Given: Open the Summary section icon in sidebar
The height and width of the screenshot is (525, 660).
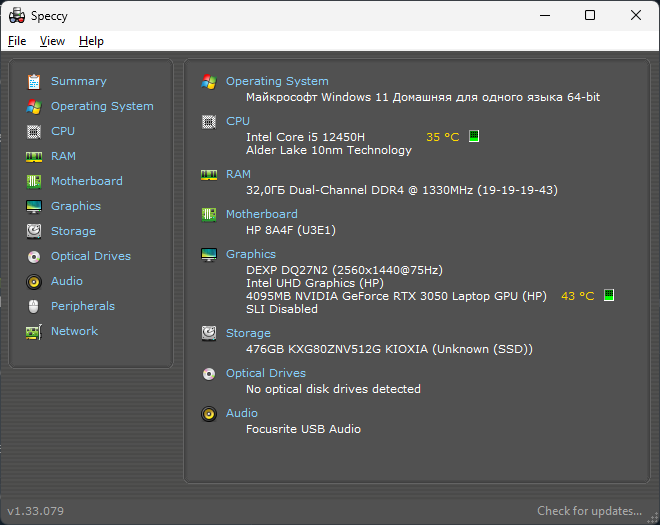Looking at the screenshot, I should [34, 82].
